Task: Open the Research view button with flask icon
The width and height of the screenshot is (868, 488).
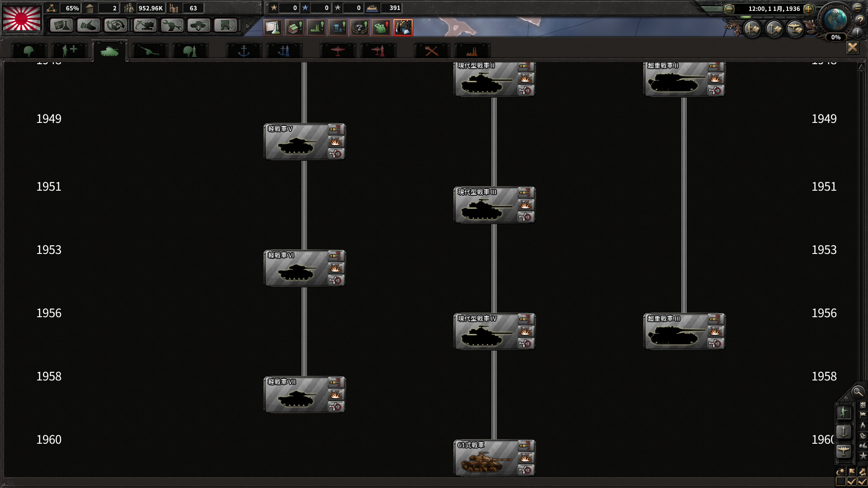Action: [61, 25]
